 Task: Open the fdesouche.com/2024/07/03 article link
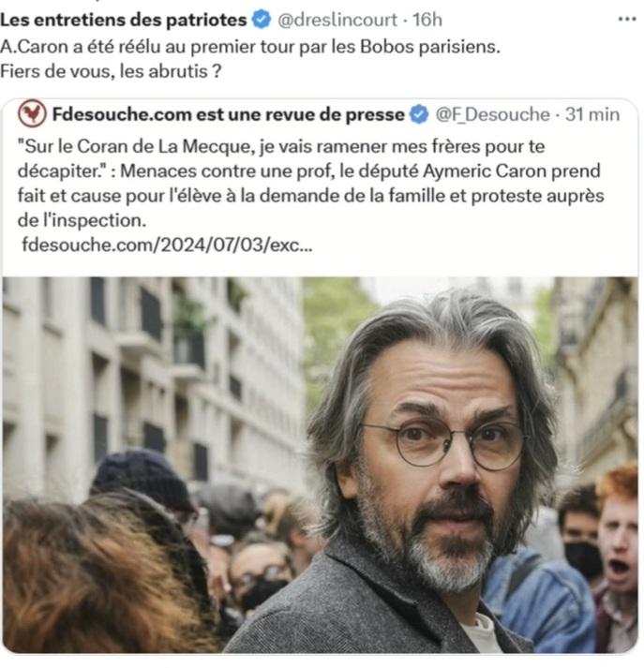click(167, 245)
